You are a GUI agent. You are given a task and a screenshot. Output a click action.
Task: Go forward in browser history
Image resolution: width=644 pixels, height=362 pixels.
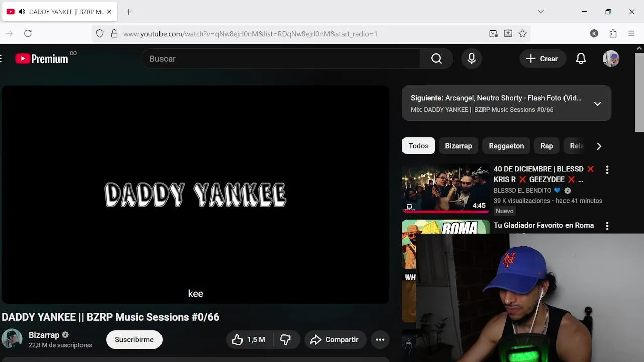point(9,33)
